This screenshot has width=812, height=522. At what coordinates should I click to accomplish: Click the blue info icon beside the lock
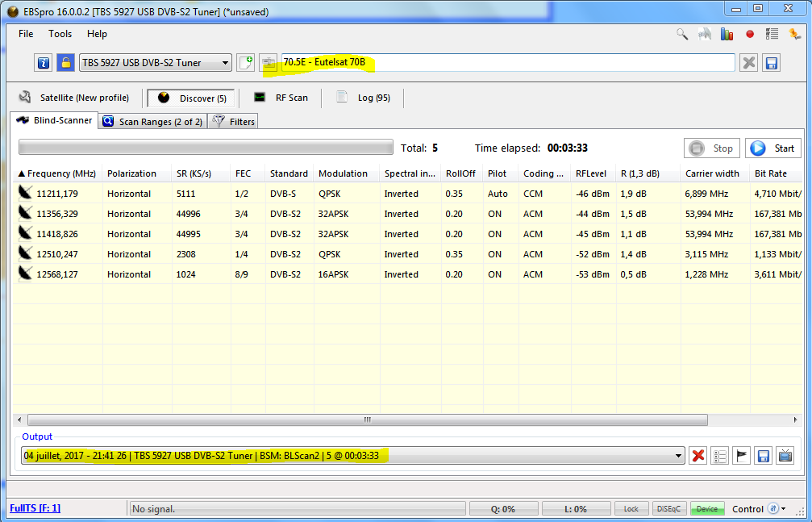pyautogui.click(x=44, y=63)
